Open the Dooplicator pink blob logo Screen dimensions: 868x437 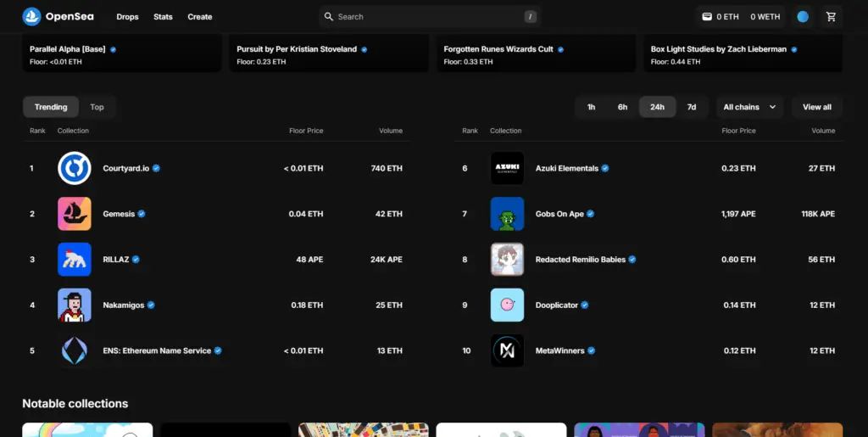(507, 305)
